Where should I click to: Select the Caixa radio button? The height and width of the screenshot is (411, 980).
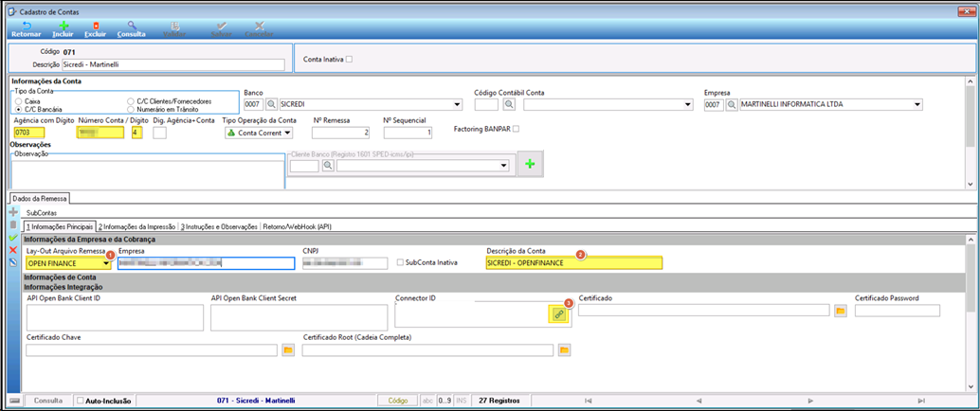pyautogui.click(x=19, y=100)
